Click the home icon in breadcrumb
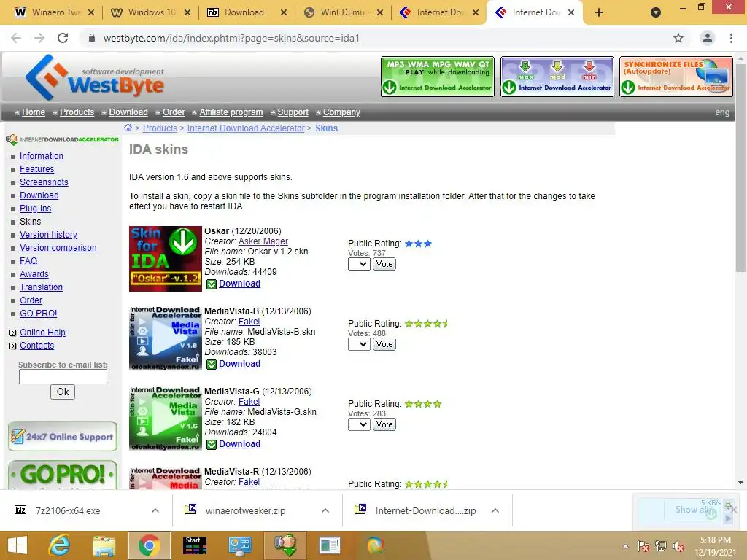Image resolution: width=747 pixels, height=560 pixels. 128,128
